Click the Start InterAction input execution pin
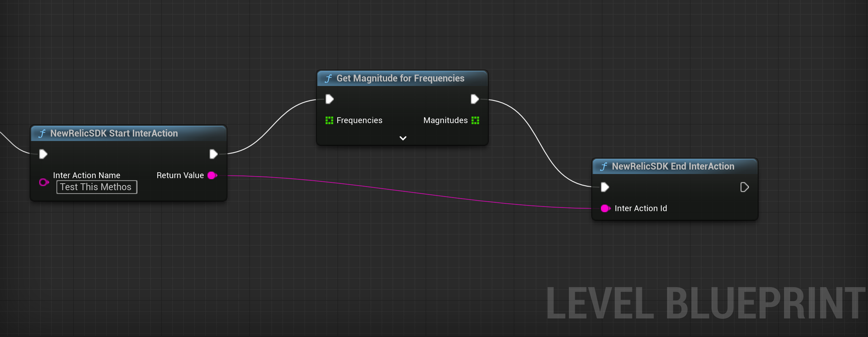Screen dimensions: 868x337 [43, 154]
